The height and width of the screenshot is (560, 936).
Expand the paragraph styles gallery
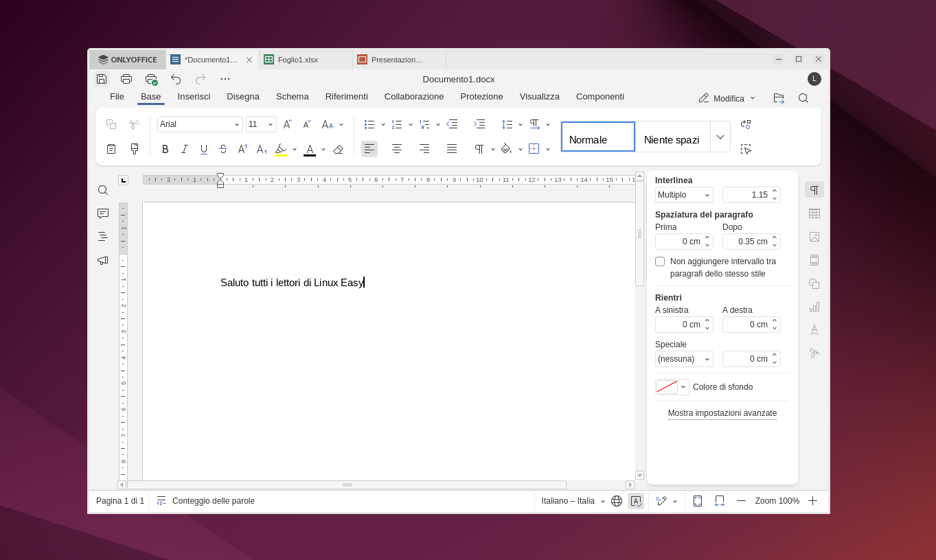pos(720,137)
